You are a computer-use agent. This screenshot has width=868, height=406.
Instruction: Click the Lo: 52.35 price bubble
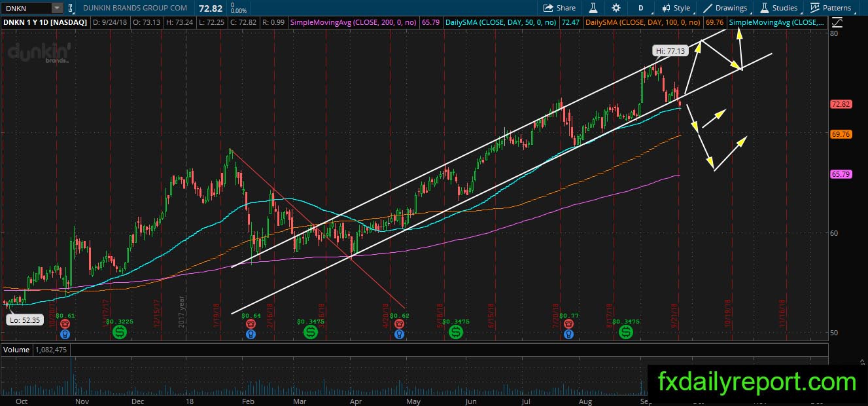pos(24,320)
